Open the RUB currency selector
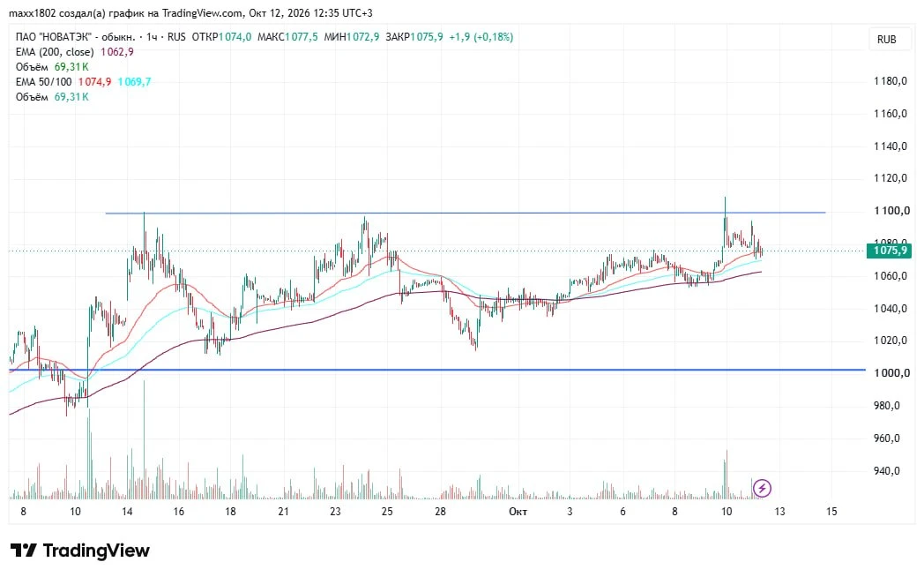This screenshot has height=577, width=924. (886, 40)
